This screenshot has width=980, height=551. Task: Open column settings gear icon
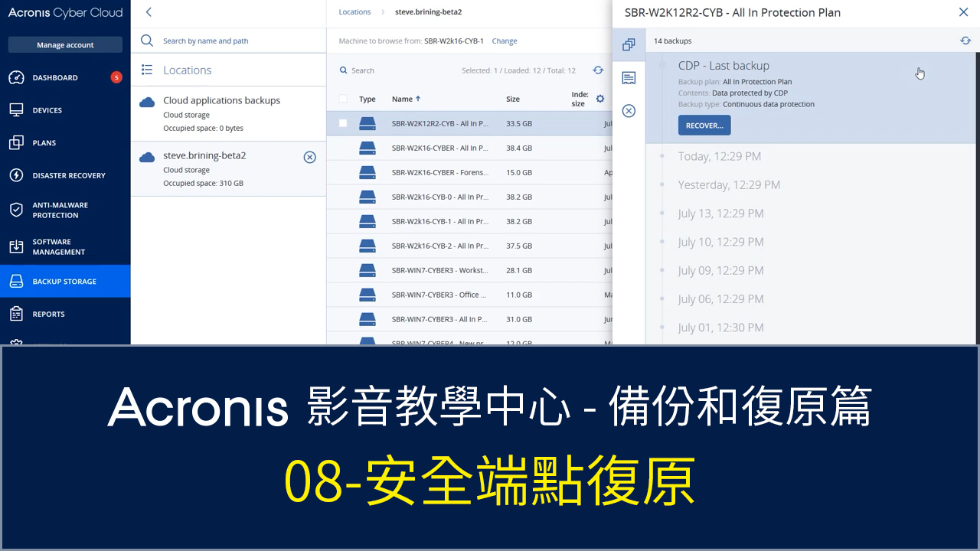[x=600, y=99]
